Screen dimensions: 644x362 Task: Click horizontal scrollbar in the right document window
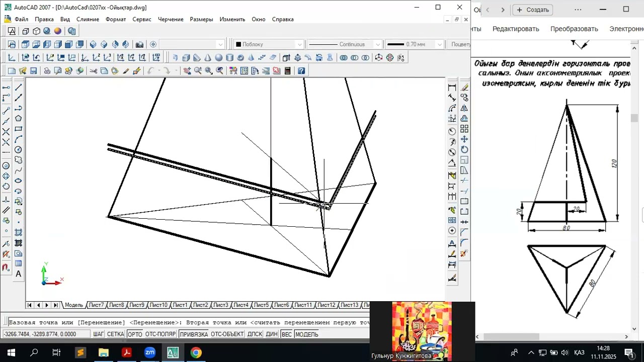tap(511, 336)
